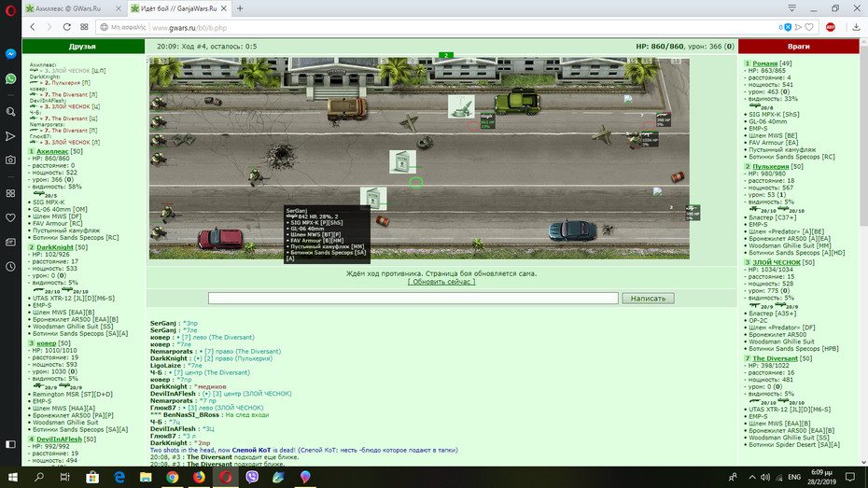
Task: Open the Windows Start menu
Action: (x=13, y=477)
